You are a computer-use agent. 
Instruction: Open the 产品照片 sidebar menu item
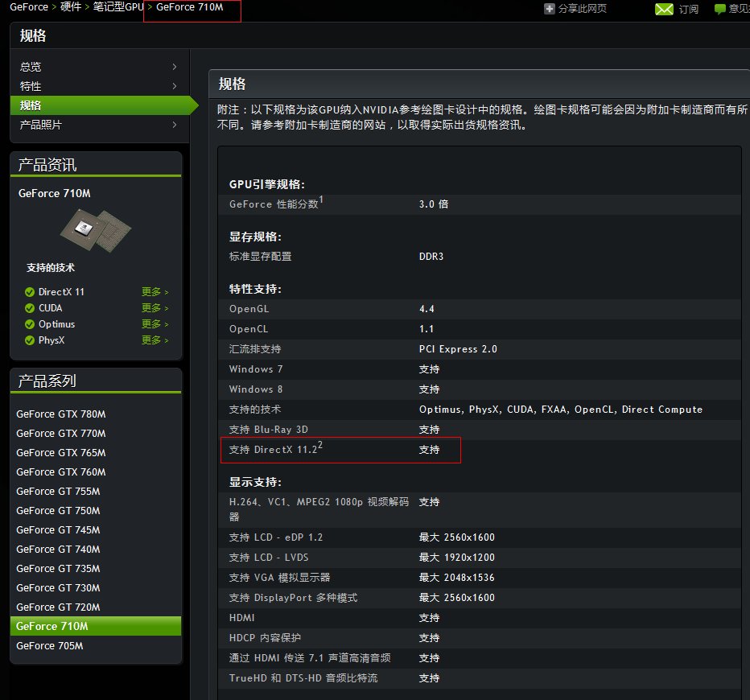click(x=100, y=125)
